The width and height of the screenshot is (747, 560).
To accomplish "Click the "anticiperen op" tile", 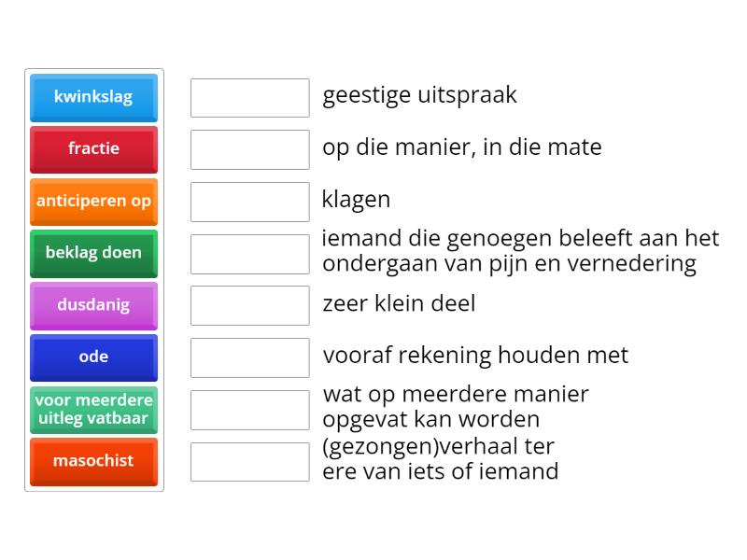I will tap(93, 202).
